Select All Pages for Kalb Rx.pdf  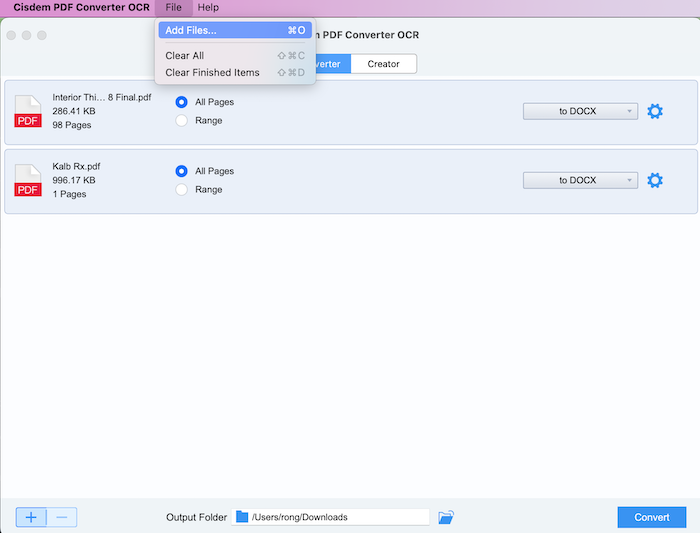(x=182, y=171)
